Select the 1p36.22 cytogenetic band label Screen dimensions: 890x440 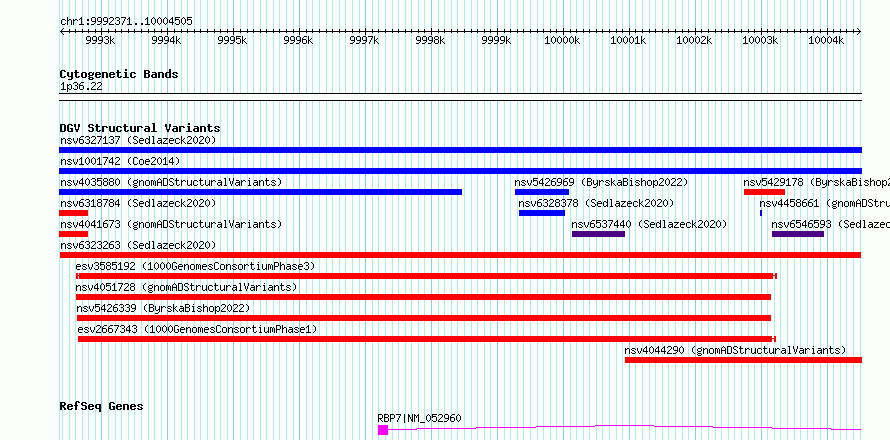point(81,87)
